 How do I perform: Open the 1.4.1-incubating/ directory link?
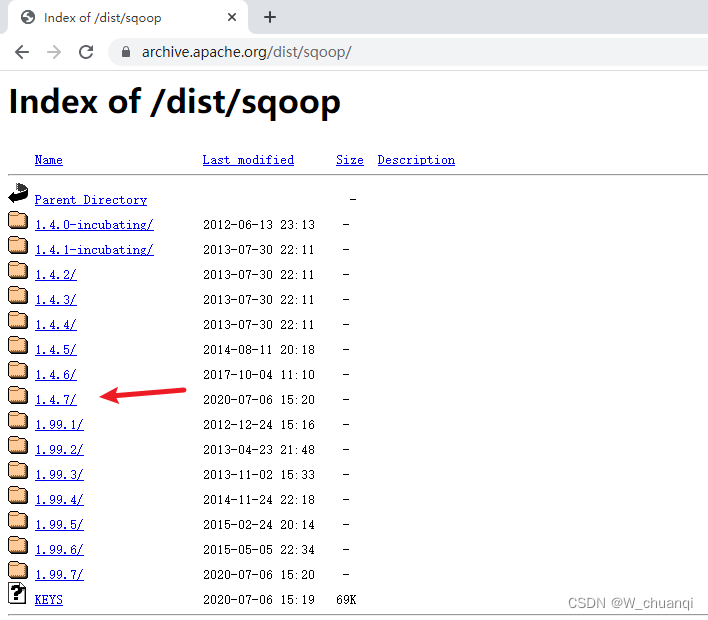pos(94,250)
